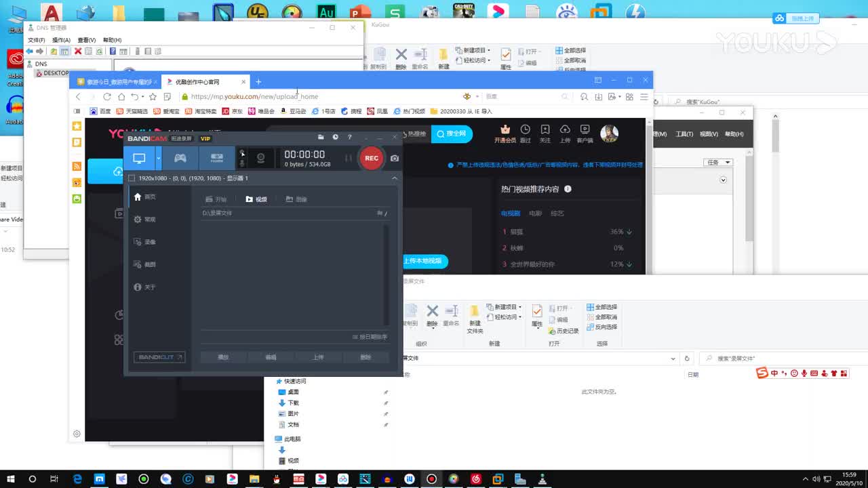Open Bandicam output folder icon in titlebar
The height and width of the screenshot is (488, 868).
(321, 138)
